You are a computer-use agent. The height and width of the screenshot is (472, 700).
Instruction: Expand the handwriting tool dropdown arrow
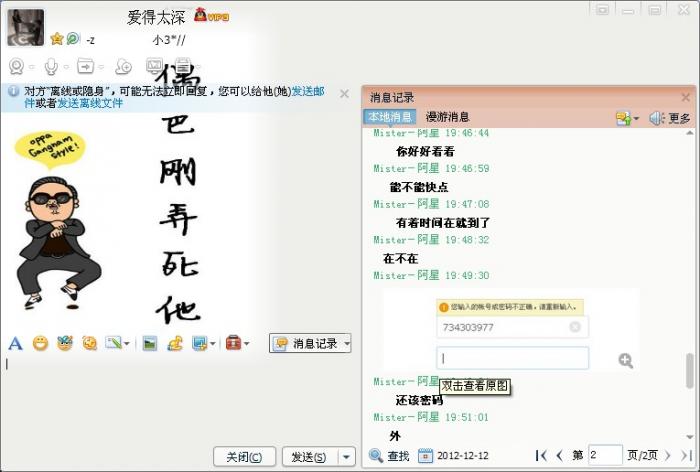[126, 343]
